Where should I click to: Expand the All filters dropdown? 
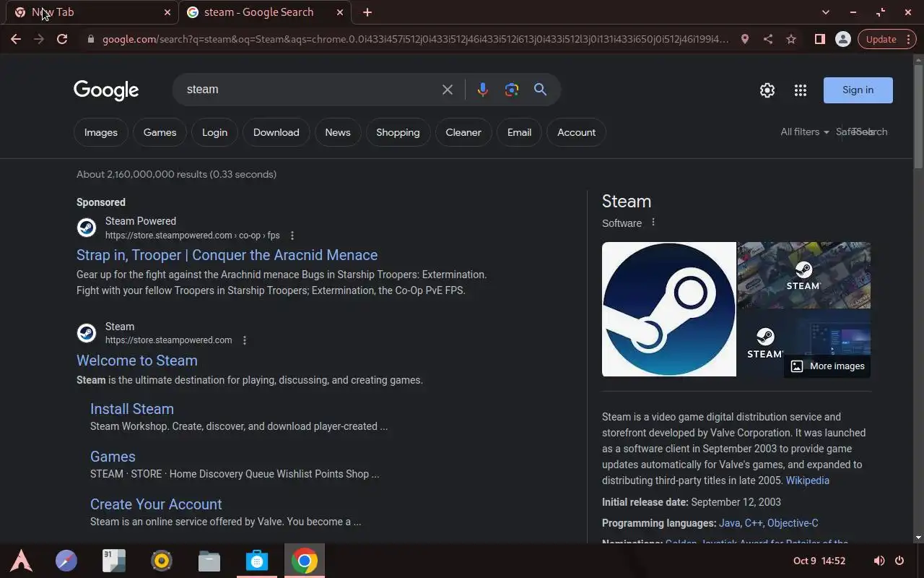(804, 131)
